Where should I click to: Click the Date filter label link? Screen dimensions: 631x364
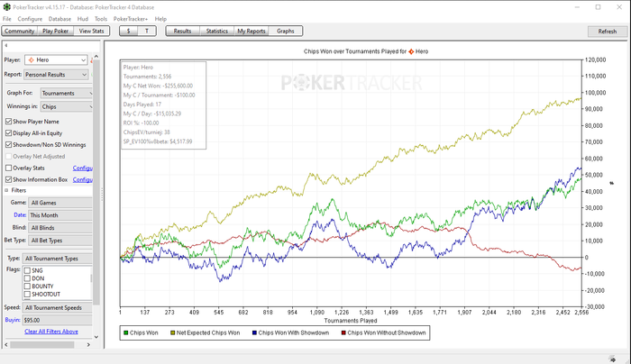pyautogui.click(x=20, y=215)
